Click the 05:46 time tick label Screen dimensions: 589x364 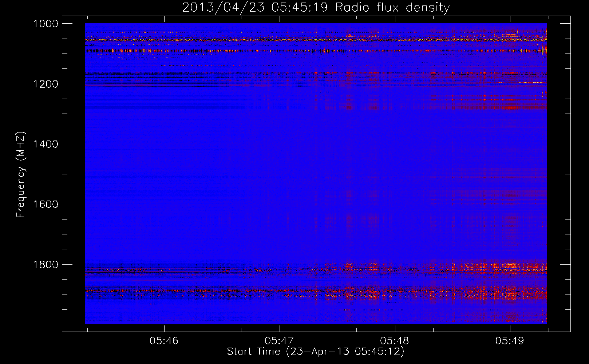point(164,341)
